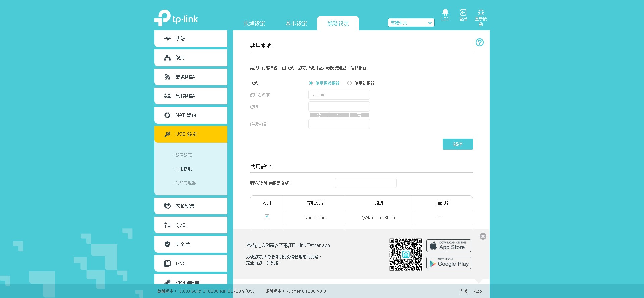The height and width of the screenshot is (298, 644).
Task: Click the 密碼 password field
Action: click(x=339, y=107)
